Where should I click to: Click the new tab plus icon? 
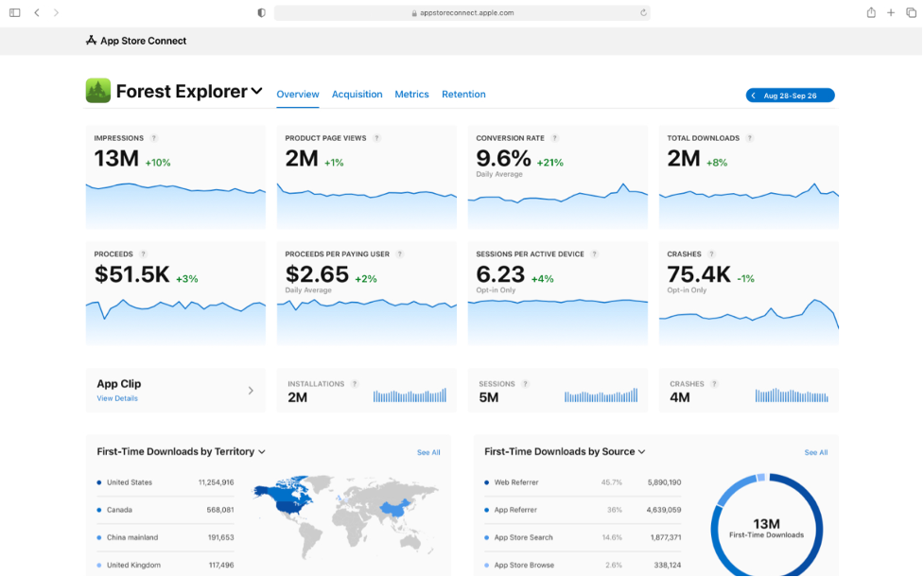click(x=891, y=12)
